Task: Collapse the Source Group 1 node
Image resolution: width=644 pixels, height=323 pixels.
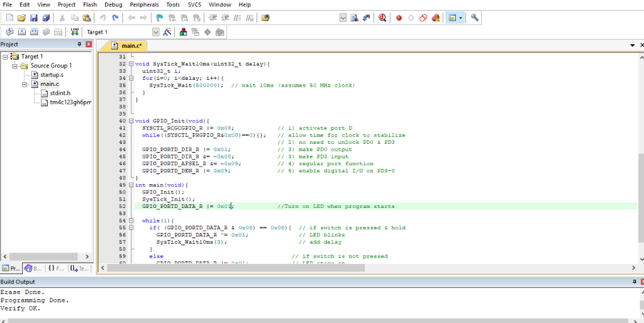Action: point(15,65)
